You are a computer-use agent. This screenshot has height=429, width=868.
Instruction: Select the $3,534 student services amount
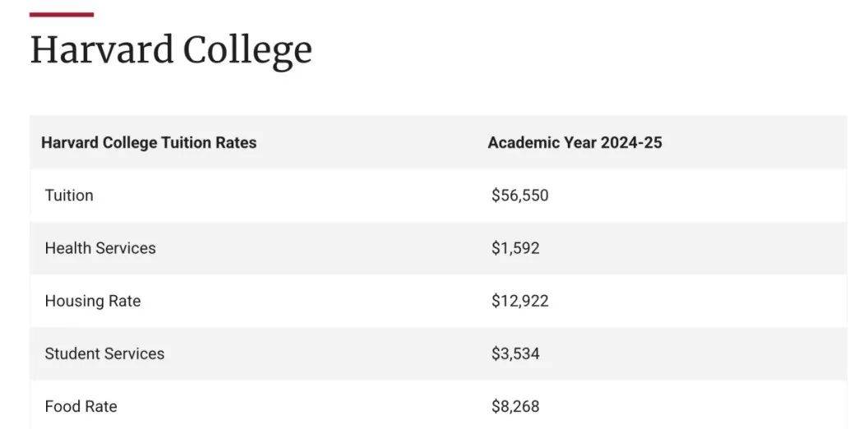point(515,353)
